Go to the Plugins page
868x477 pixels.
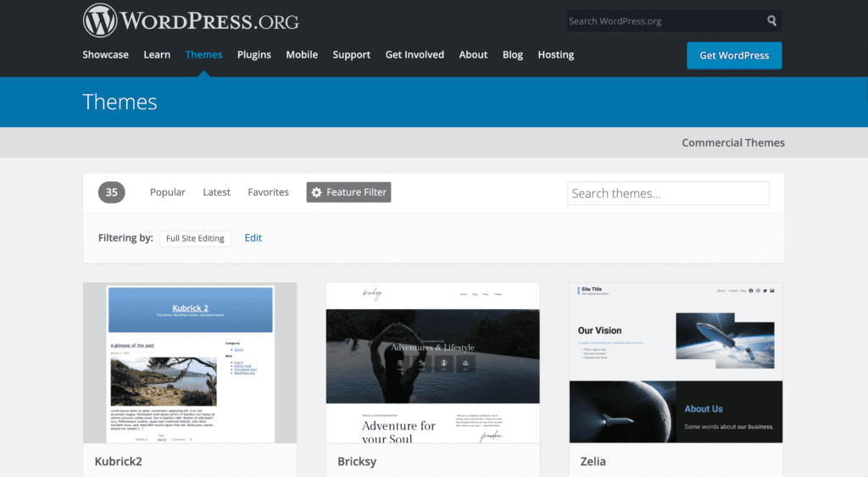click(x=254, y=55)
